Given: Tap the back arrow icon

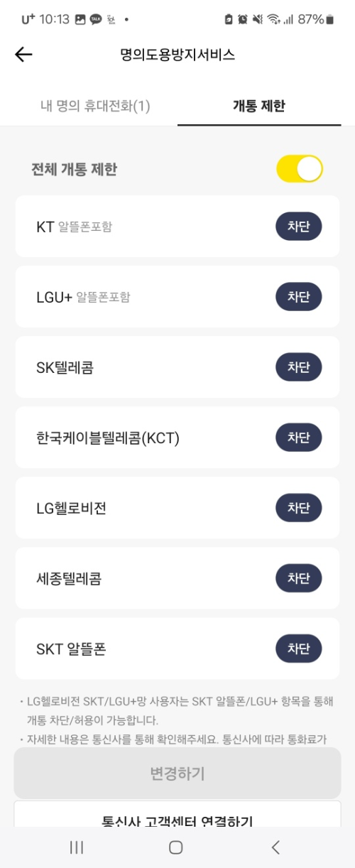Looking at the screenshot, I should 23,55.
